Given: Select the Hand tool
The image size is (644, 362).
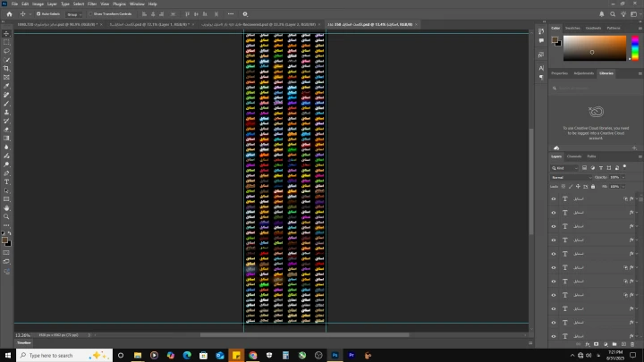Looking at the screenshot, I should tap(6, 208).
